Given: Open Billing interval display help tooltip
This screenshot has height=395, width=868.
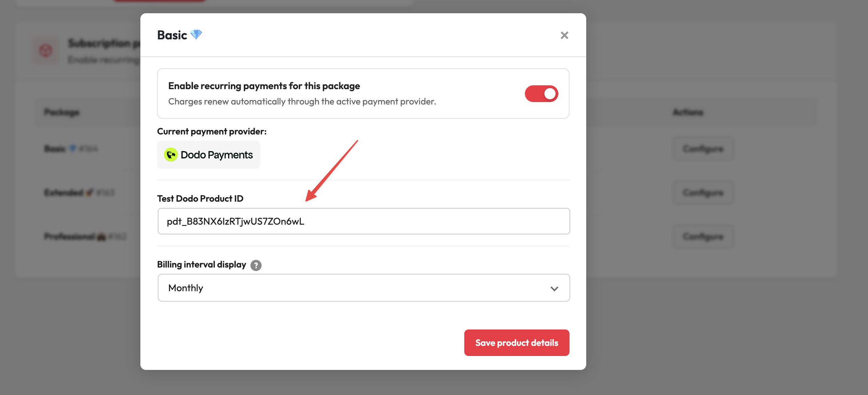Looking at the screenshot, I should pos(256,265).
